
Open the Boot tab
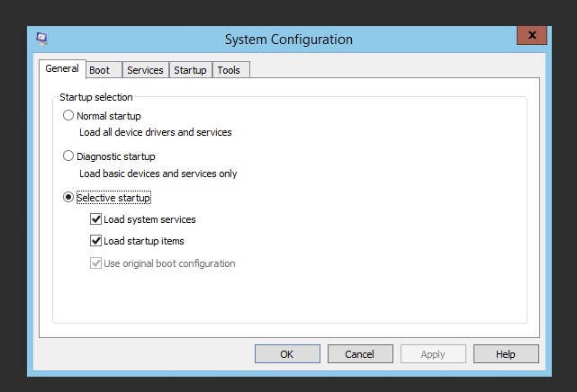coord(99,70)
